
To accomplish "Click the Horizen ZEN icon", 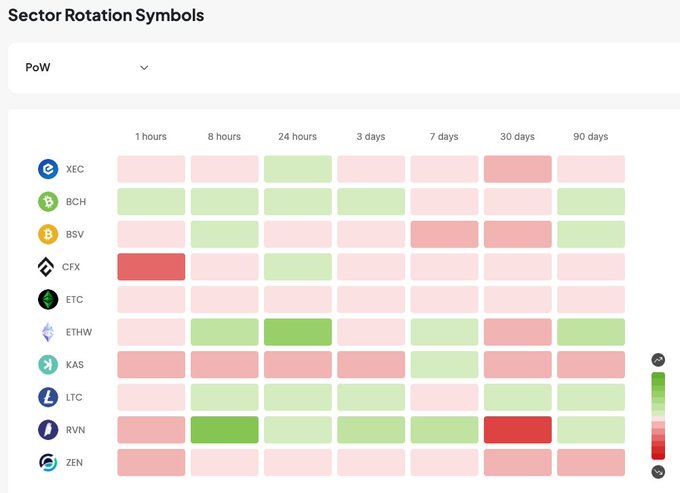I will (48, 462).
